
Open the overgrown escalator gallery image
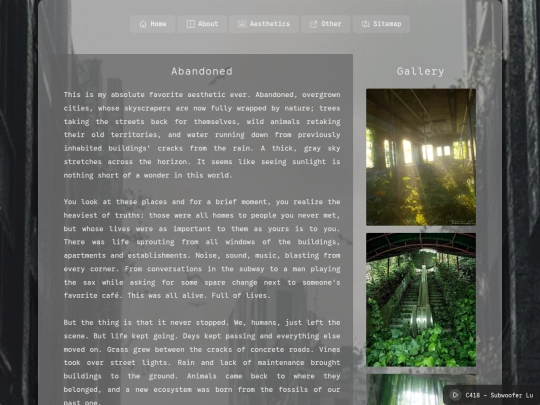tap(421, 300)
